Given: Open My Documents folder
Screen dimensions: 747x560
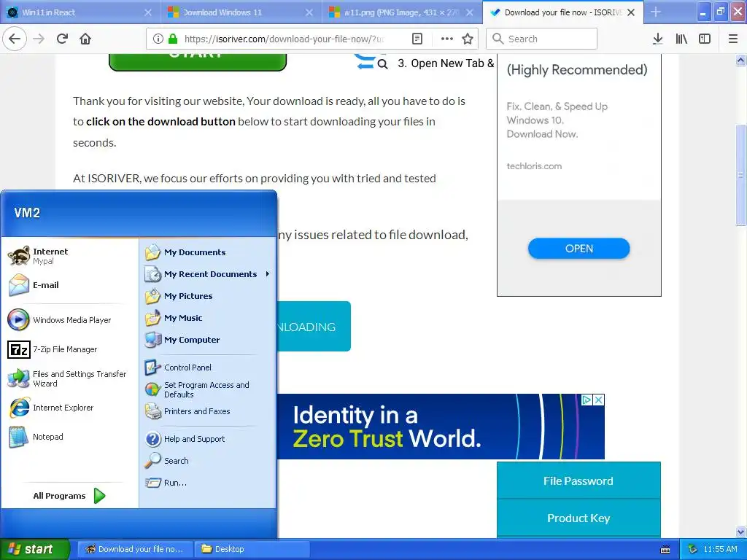Looking at the screenshot, I should click(x=208, y=252).
